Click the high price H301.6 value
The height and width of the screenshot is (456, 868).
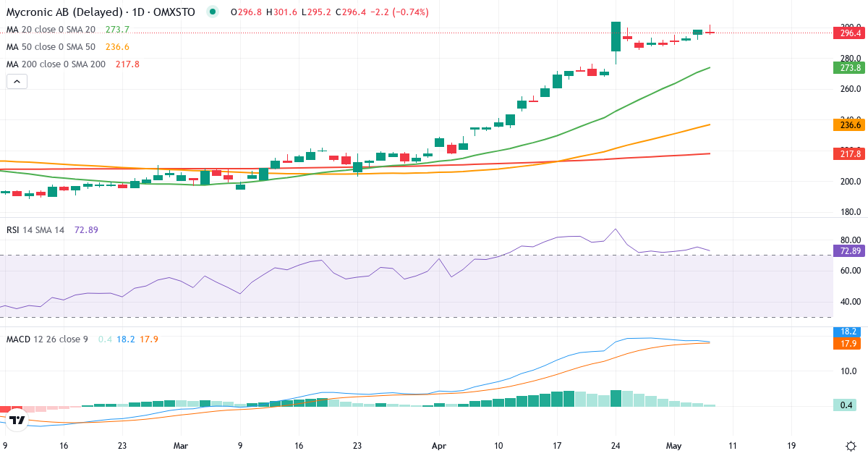(x=282, y=12)
